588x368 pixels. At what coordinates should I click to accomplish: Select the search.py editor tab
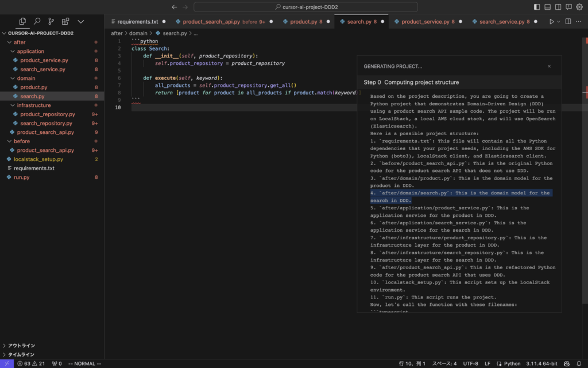362,21
